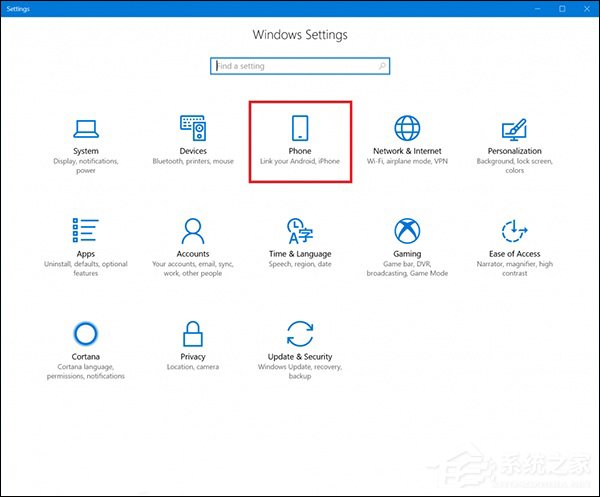
Task: Open the Gaming Xbox icon
Action: coord(407,231)
